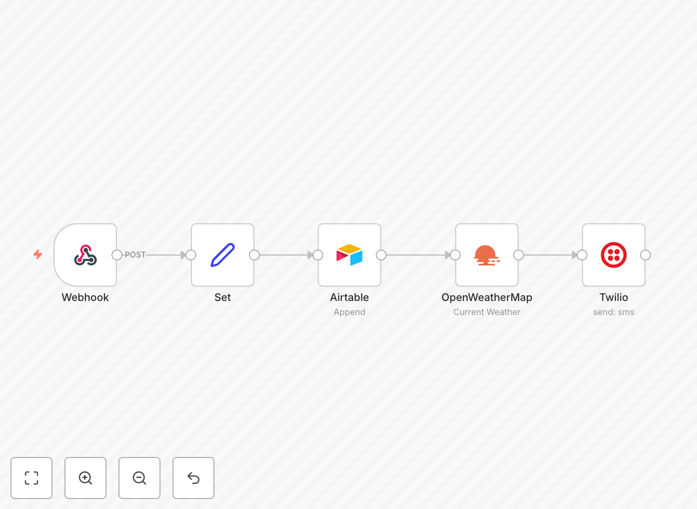Click the send: sms subtitle text
Screen dimensions: 697x509
[614, 312]
